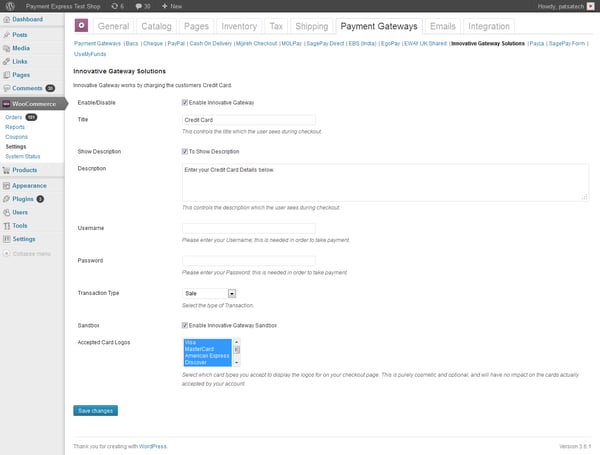
Task: Open the Plugins sidebar icon
Action: click(x=7, y=199)
